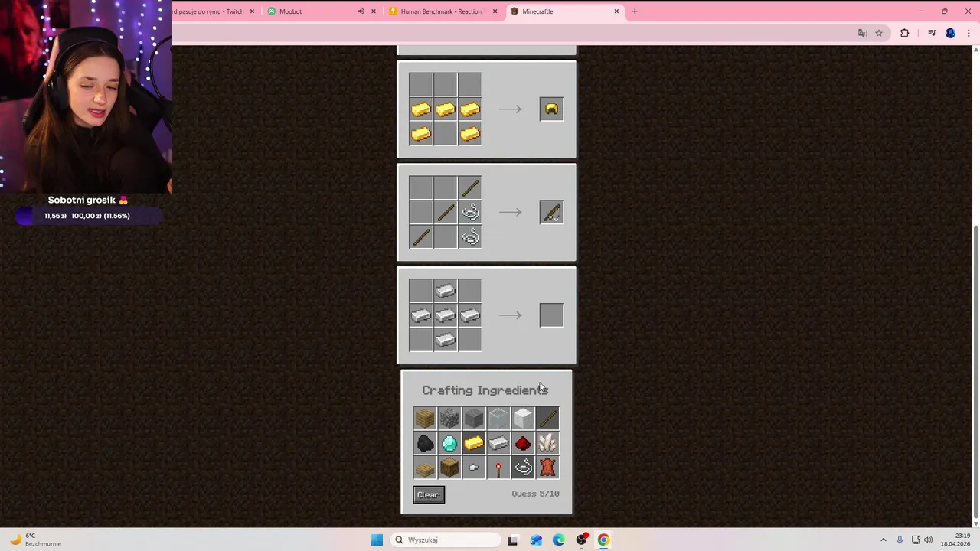This screenshot has height=551, width=980.
Task: Click the golden helmet result slot
Action: (551, 109)
